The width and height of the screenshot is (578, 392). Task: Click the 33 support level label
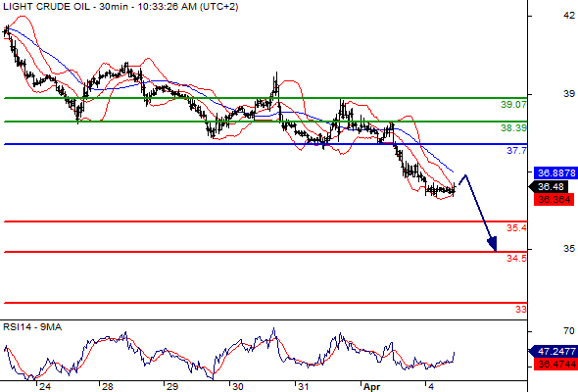[521, 309]
